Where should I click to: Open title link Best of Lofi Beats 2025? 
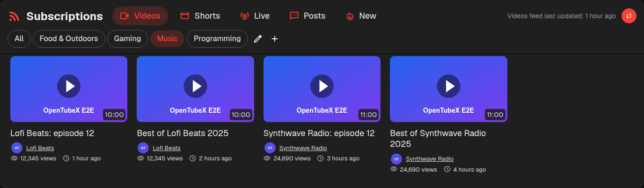click(x=183, y=133)
